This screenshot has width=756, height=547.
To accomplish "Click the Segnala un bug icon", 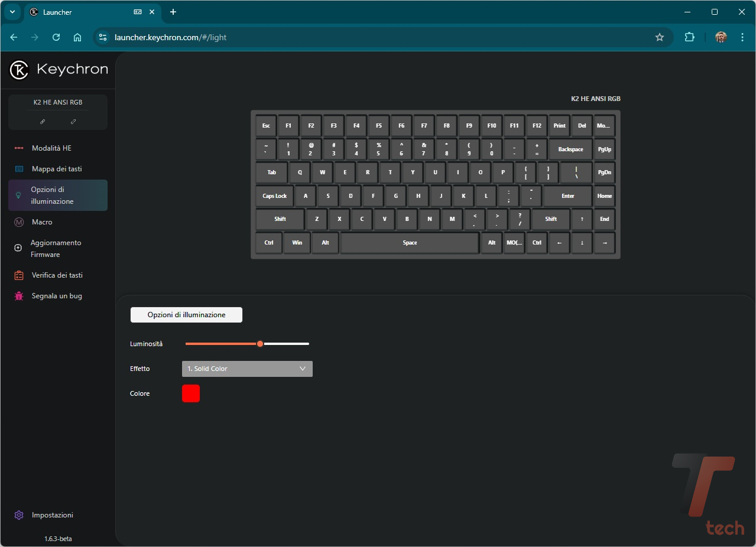I will click(x=19, y=296).
